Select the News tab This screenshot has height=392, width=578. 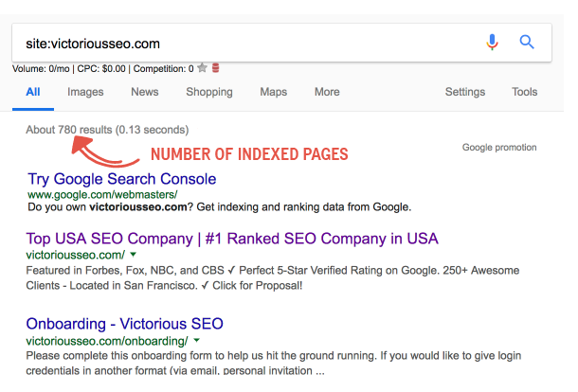pos(145,92)
